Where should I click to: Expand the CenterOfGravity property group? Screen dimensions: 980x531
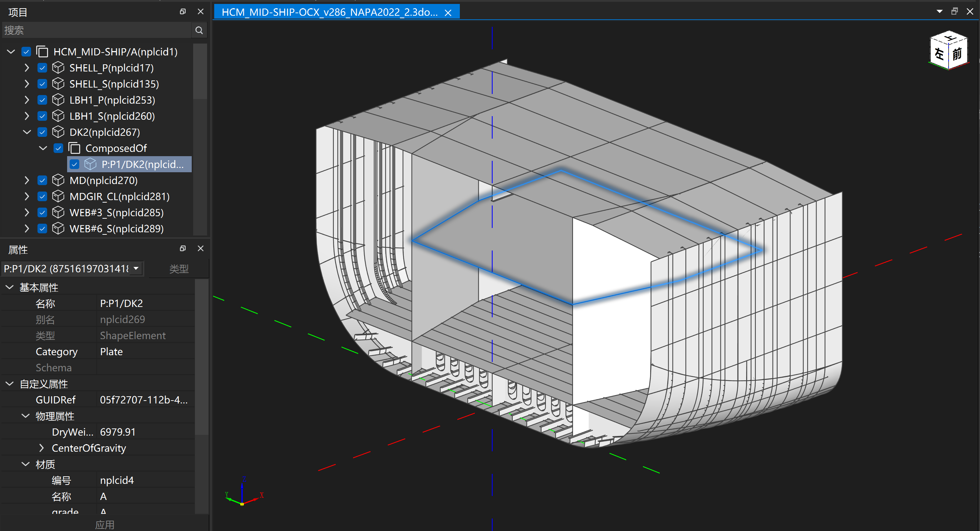pyautogui.click(x=41, y=448)
